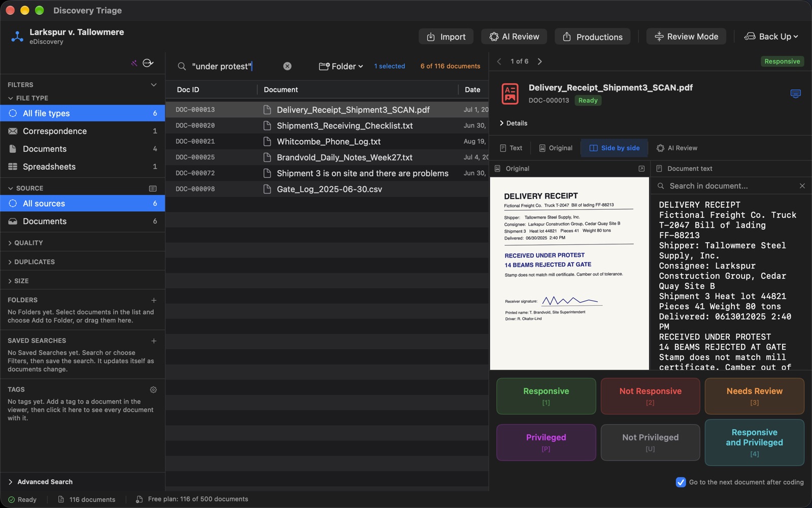Screen dimensions: 812x508
Task: Click the keyboard shortcuts icon in the viewer
Action: pos(796,93)
